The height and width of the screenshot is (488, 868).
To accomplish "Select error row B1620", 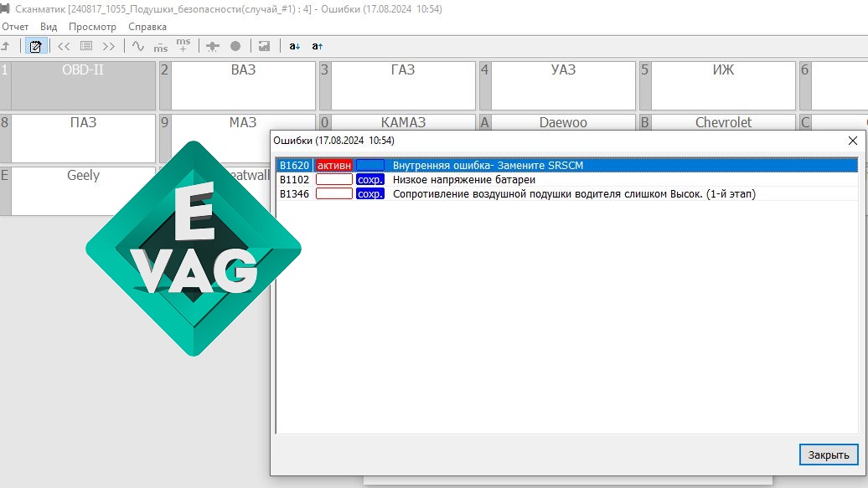I will tap(567, 165).
